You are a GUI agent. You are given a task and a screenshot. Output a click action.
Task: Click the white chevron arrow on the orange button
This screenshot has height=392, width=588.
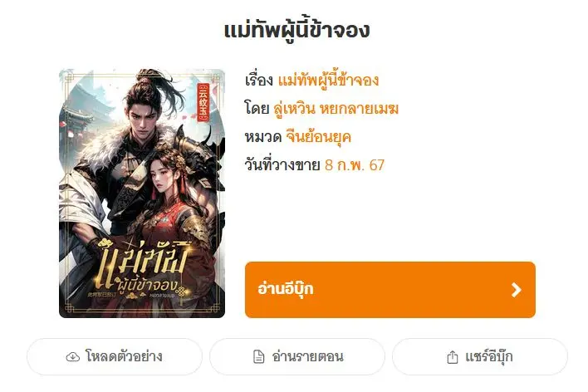pyautogui.click(x=517, y=290)
